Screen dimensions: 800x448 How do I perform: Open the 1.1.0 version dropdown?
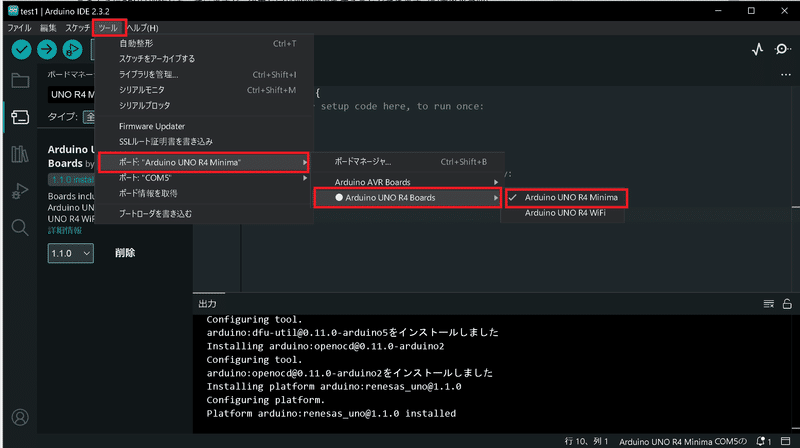(71, 254)
